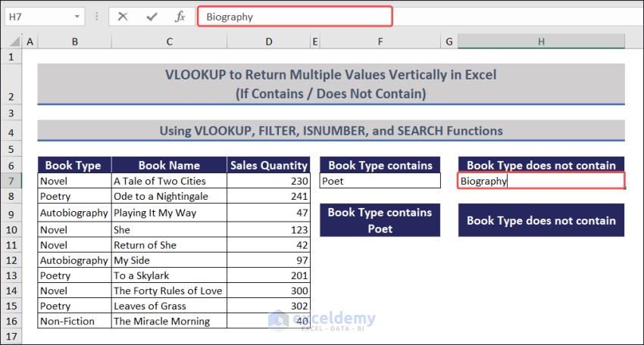This screenshot has height=345, width=644.
Task: Select row 12 header
Action: [x=11, y=260]
